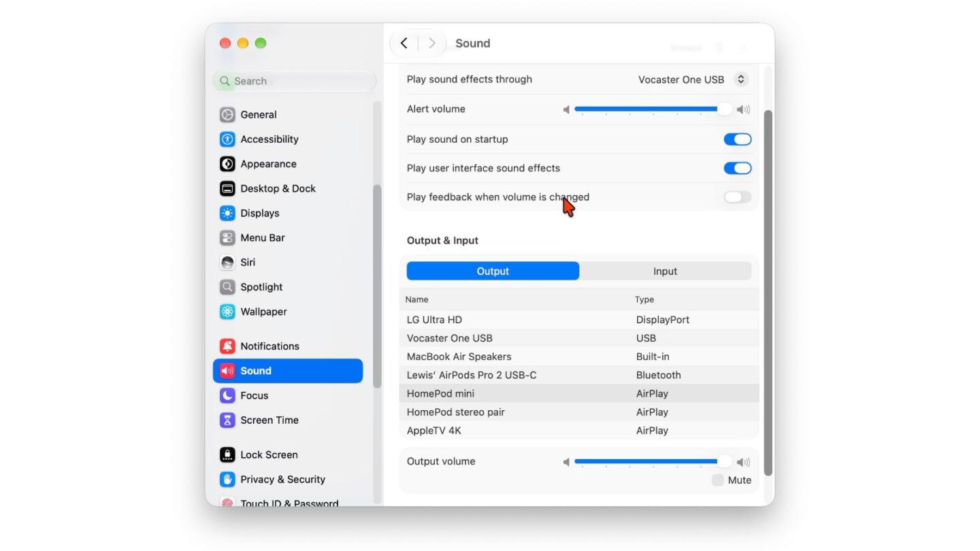The image size is (980, 551).
Task: Click the Notifications bell icon
Action: coord(227,346)
